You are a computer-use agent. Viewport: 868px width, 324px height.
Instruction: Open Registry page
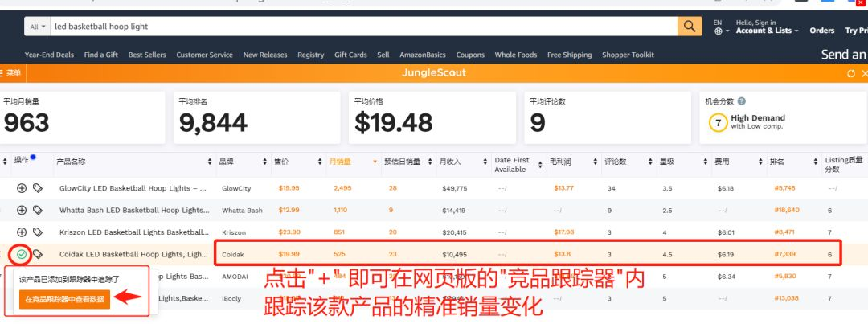310,55
